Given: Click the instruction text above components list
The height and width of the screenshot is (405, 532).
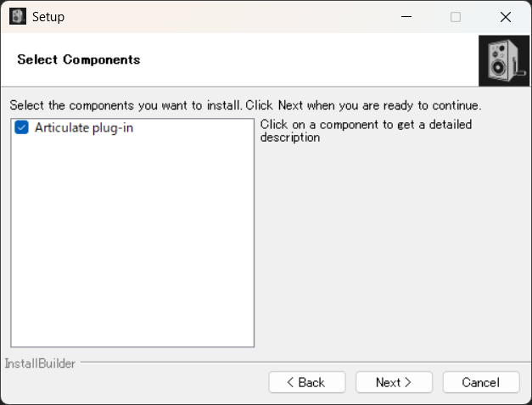Looking at the screenshot, I should click(x=245, y=106).
